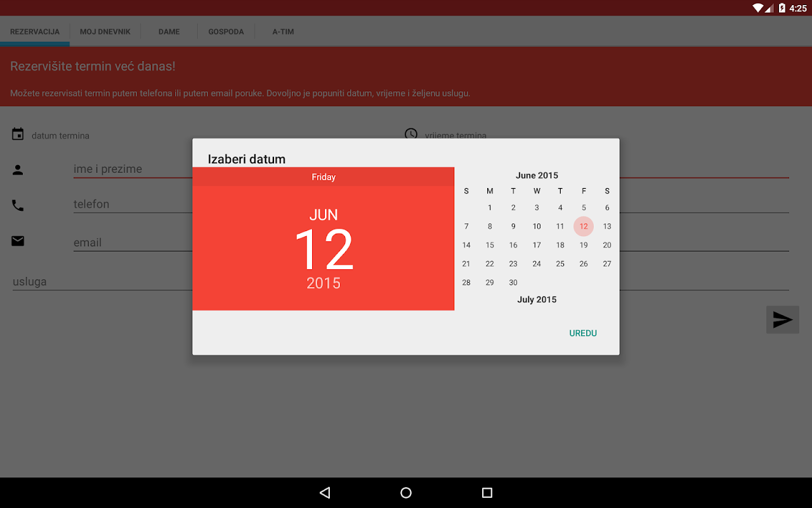Image resolution: width=812 pixels, height=508 pixels.
Task: Tap the vrijeme termina field label
Action: pyautogui.click(x=455, y=135)
